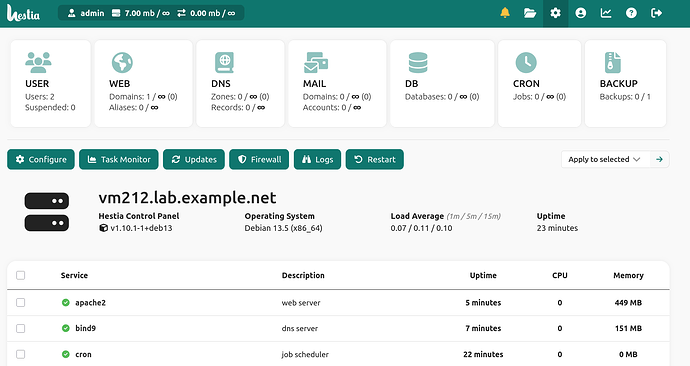Open the DB tab

(442, 84)
